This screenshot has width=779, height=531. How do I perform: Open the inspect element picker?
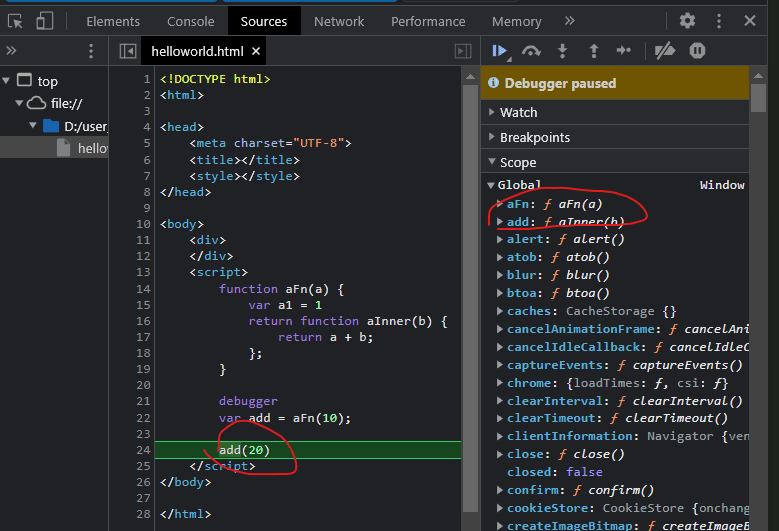coord(16,21)
